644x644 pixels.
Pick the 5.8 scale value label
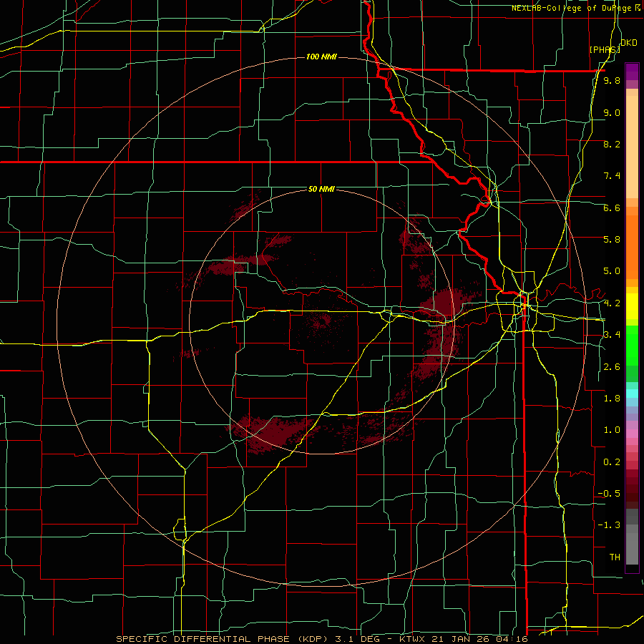tap(612, 240)
